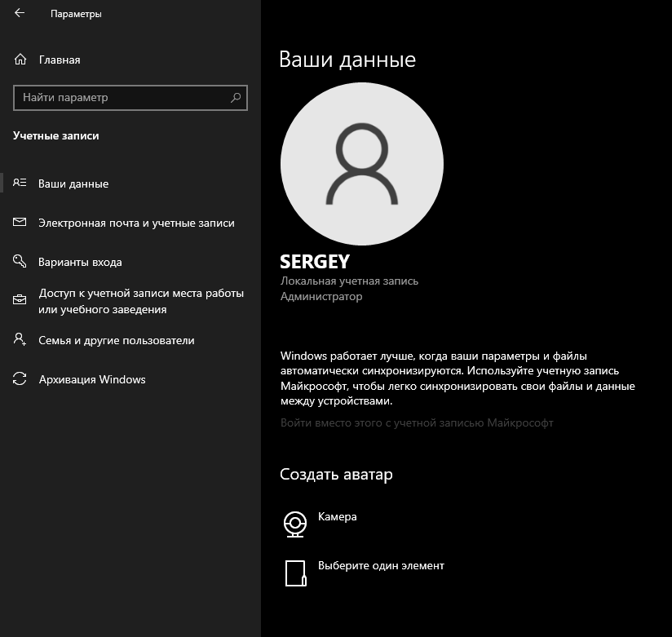Click the Учетные записи section title
This screenshot has height=637, width=672.
coord(55,136)
